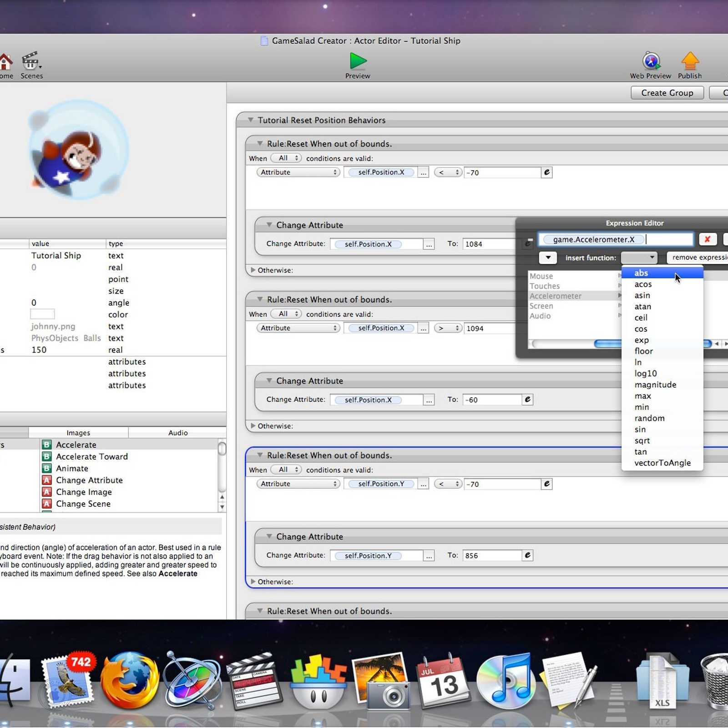Open the insert function dropdown
The height and width of the screenshot is (728, 728).
pos(639,258)
